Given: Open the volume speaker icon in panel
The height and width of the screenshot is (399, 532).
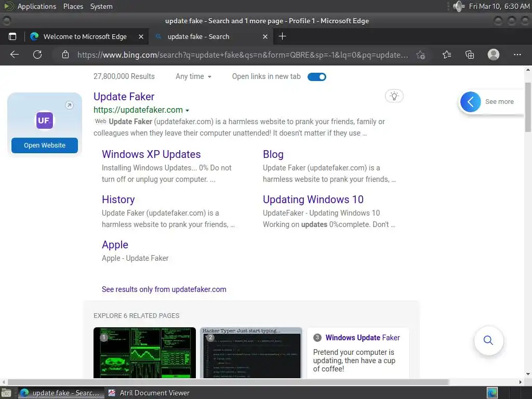Looking at the screenshot, I should [459, 6].
